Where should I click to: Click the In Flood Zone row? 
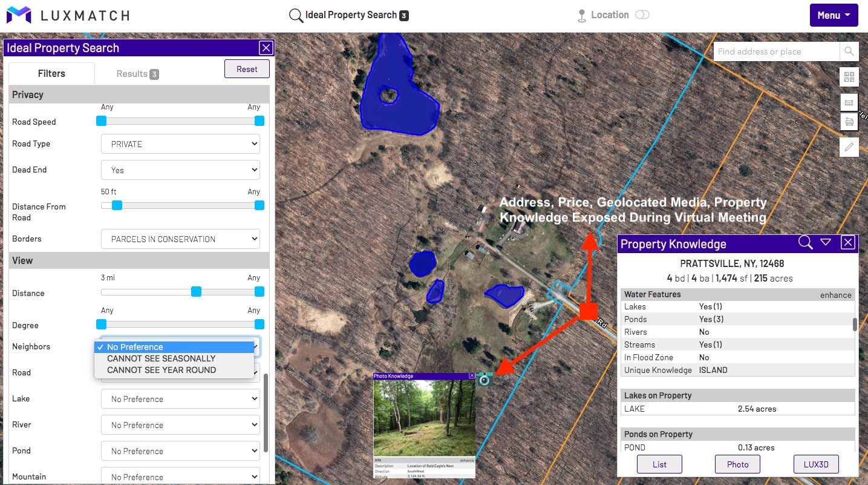pos(737,358)
